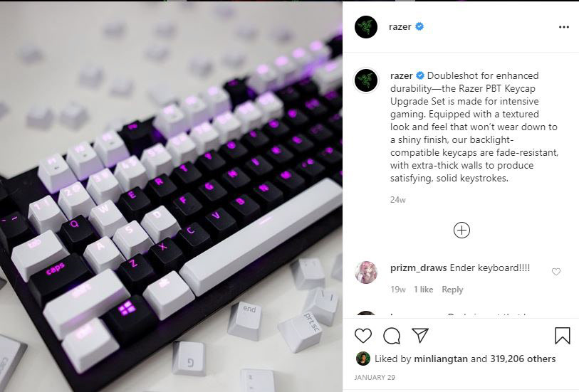Image resolution: width=579 pixels, height=392 pixels.
Task: View the list of 319,206 others who liked
Action: pos(523,359)
